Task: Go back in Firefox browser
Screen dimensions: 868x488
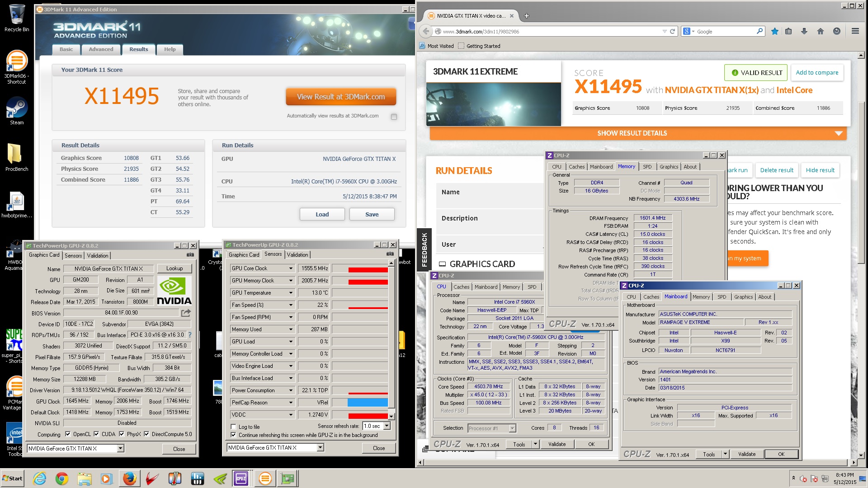Action: click(x=425, y=31)
